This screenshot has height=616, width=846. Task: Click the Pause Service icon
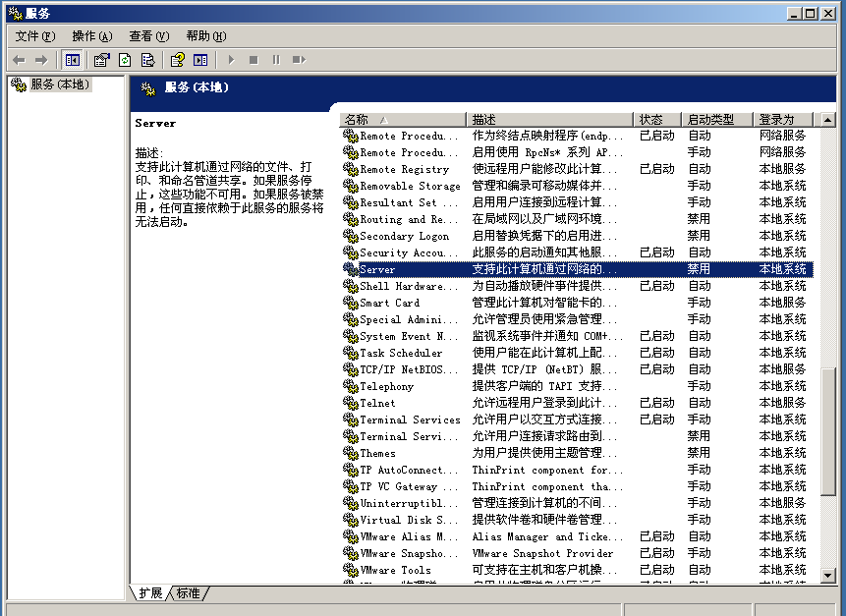click(x=276, y=60)
